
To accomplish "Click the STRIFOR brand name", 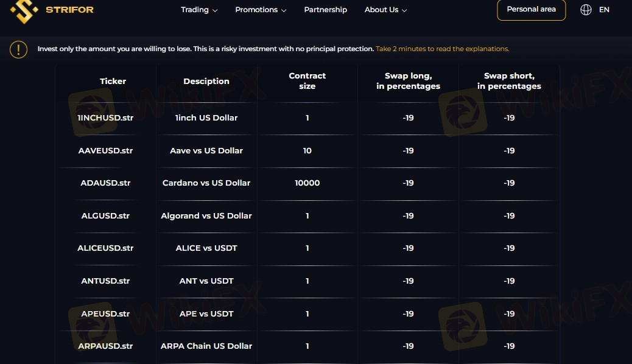I will coord(70,10).
